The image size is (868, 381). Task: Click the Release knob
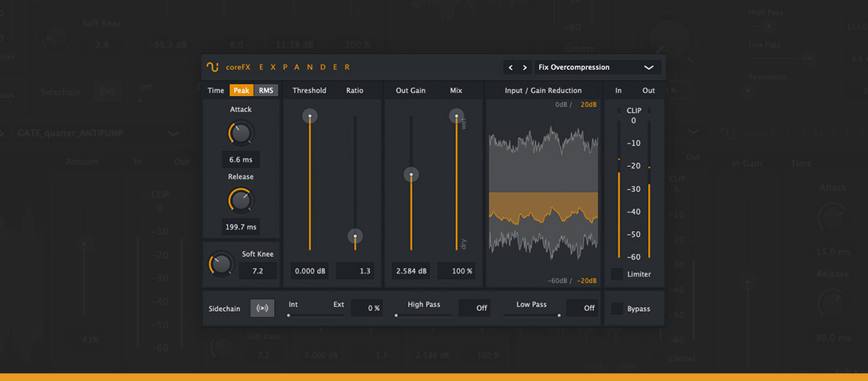click(241, 200)
